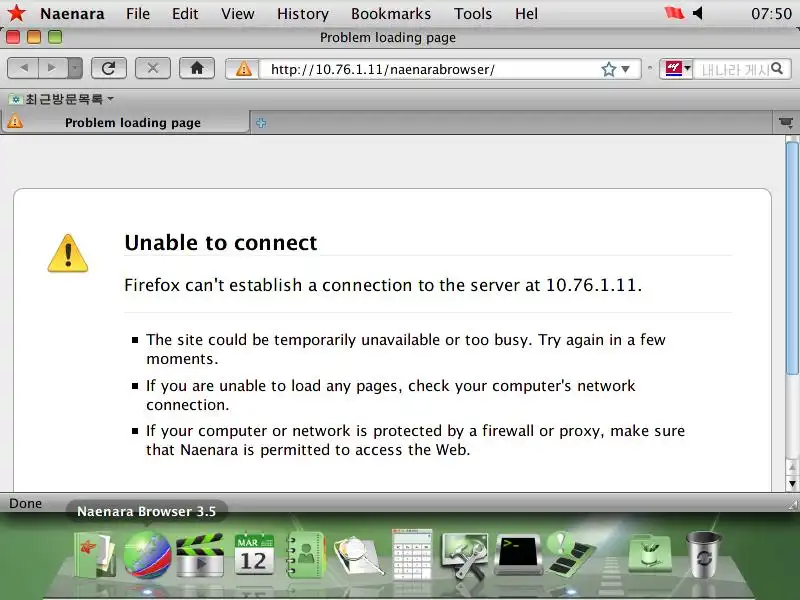800x600 pixels.
Task: Open the 최근방문목록 bookmarks toolbar dropdown
Action: click(61, 99)
